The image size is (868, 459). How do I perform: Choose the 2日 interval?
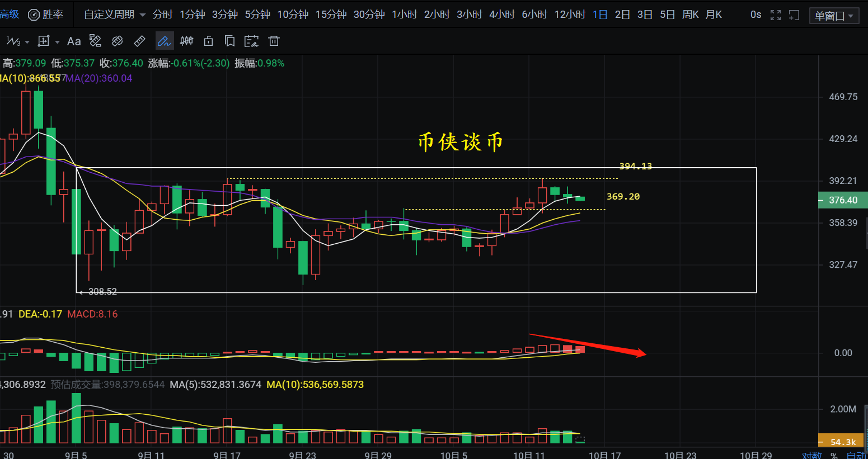pos(622,15)
